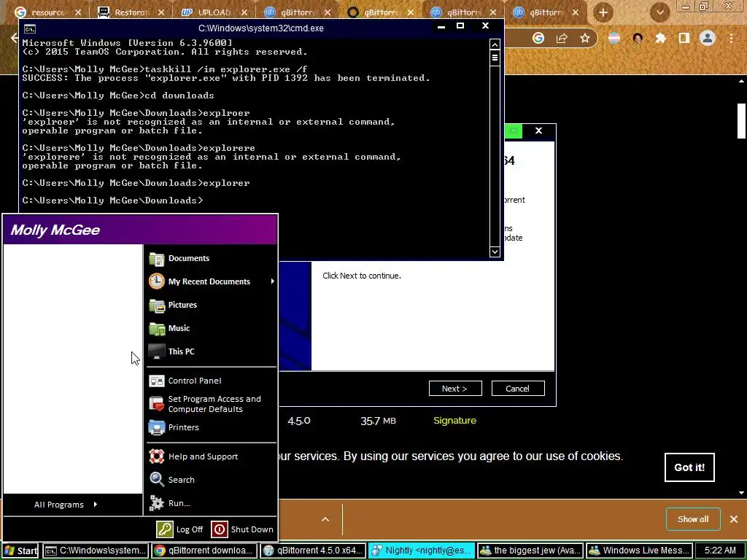Expand My Recent Documents submenu arrow
Viewport: 747px width, 560px height.
[273, 281]
